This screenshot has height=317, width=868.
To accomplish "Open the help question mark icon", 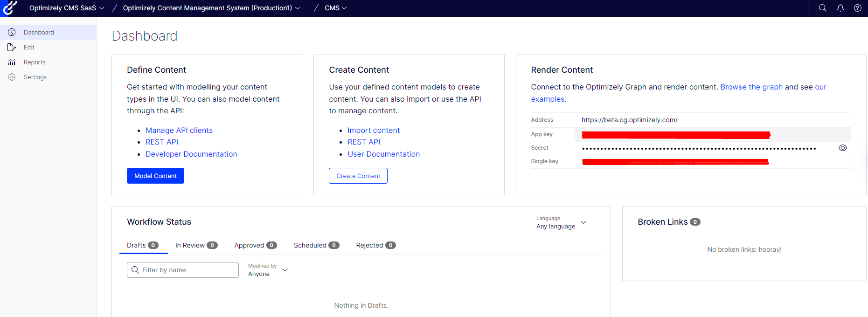I will 857,8.
